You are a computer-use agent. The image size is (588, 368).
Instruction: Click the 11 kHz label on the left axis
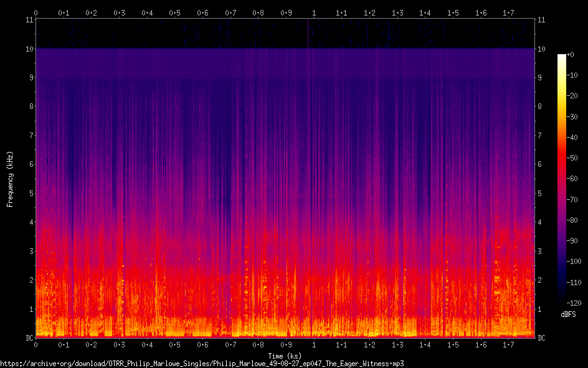coord(28,20)
